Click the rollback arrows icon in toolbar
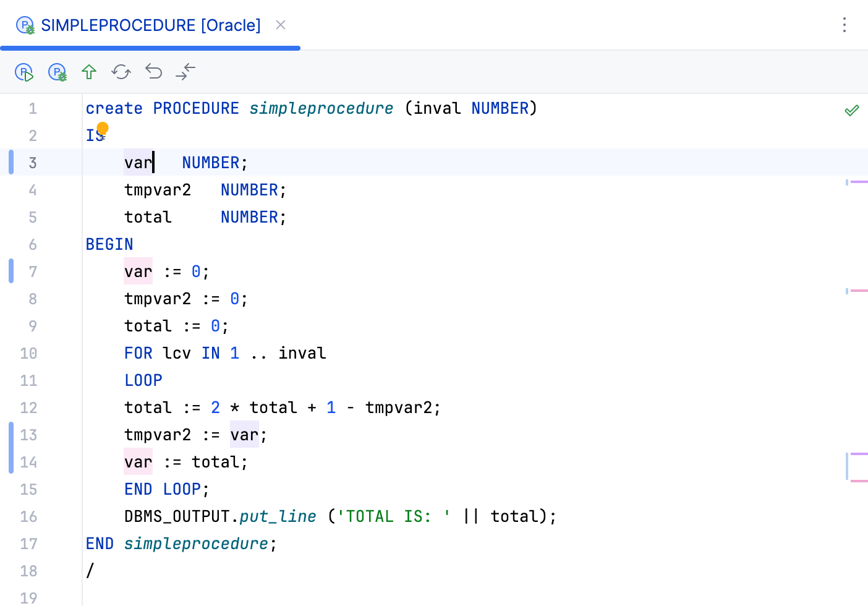Viewport: 868px width, 606px height. (185, 72)
